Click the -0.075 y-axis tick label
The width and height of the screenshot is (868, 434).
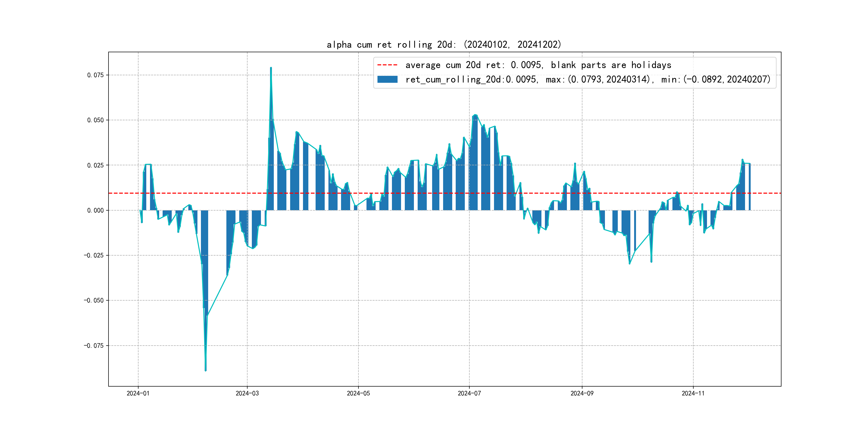(x=94, y=346)
